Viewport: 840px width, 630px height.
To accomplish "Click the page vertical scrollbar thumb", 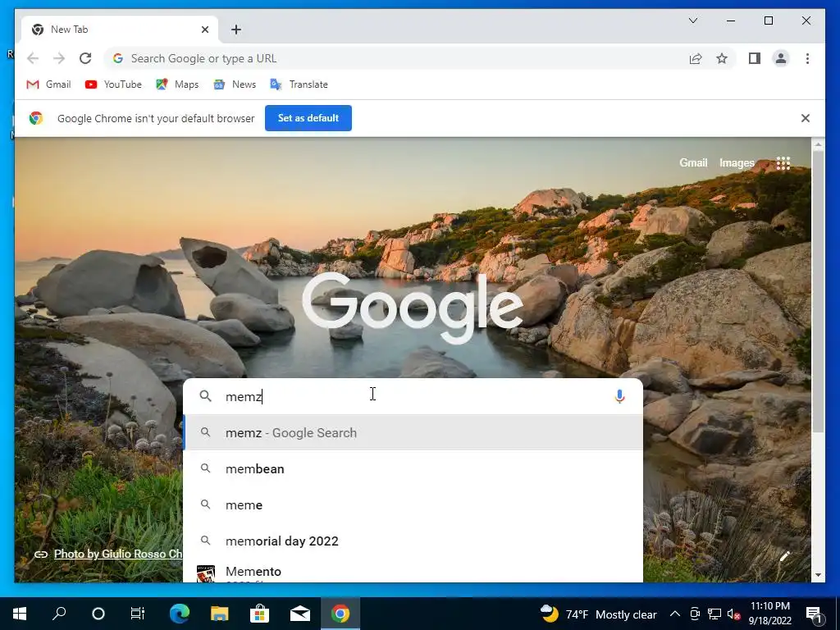I will click(x=818, y=292).
